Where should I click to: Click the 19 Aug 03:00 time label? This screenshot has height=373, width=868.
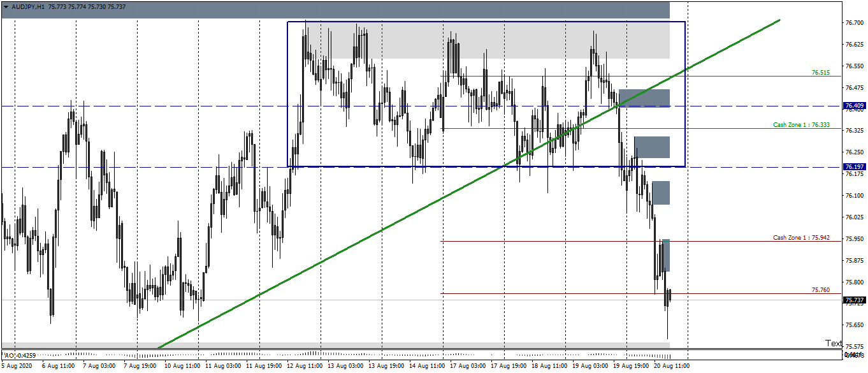click(591, 367)
